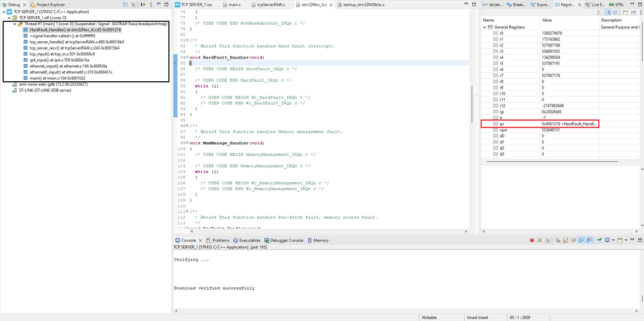The height and width of the screenshot is (321, 644).
Task: Close the Debug view tab
Action: pyautogui.click(x=25, y=5)
